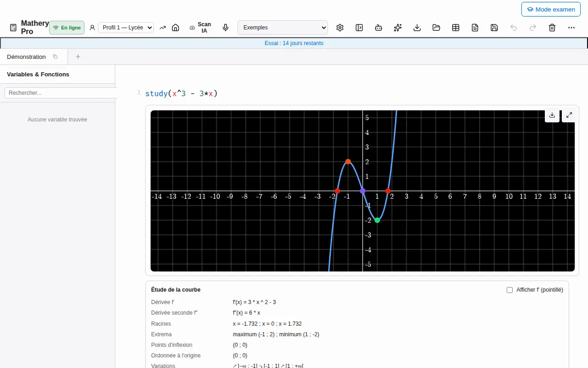Enable the Afficher f' (pointillé) checkbox
The width and height of the screenshot is (588, 368).
[509, 290]
